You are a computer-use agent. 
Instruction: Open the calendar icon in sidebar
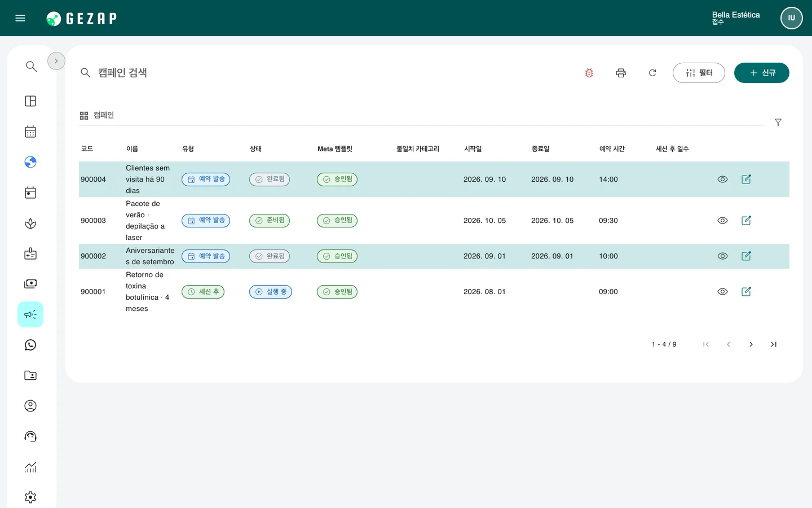click(x=30, y=132)
